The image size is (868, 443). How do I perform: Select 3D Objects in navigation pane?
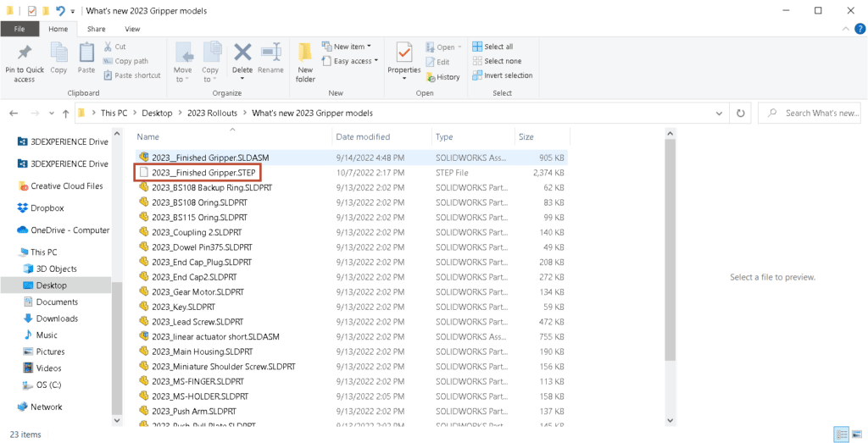click(x=50, y=269)
